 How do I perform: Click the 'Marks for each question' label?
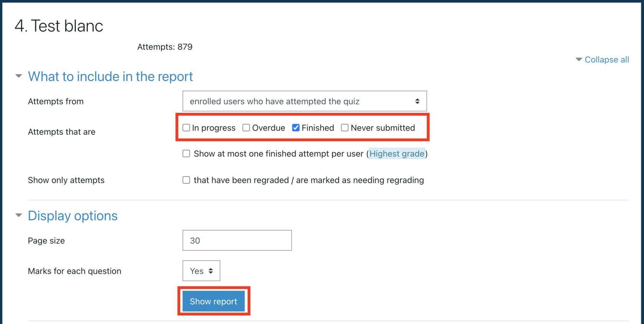pyautogui.click(x=74, y=271)
